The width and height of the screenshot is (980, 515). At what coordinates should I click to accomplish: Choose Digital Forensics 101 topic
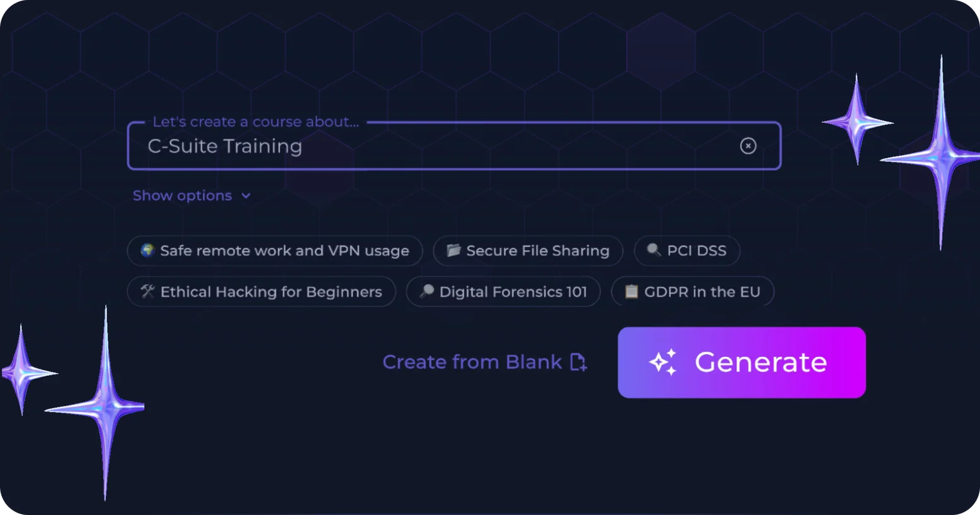(503, 292)
